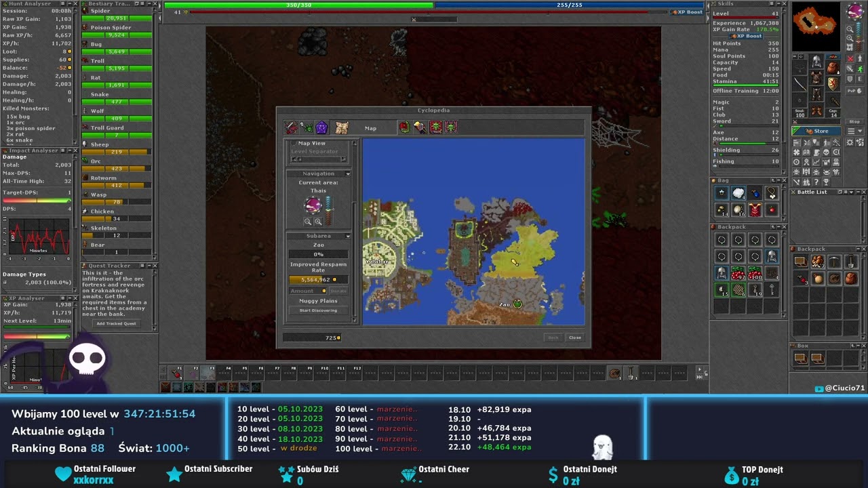Viewport: 868px width, 488px height.
Task: Zoom out the Cyclopedia map
Action: click(x=307, y=222)
